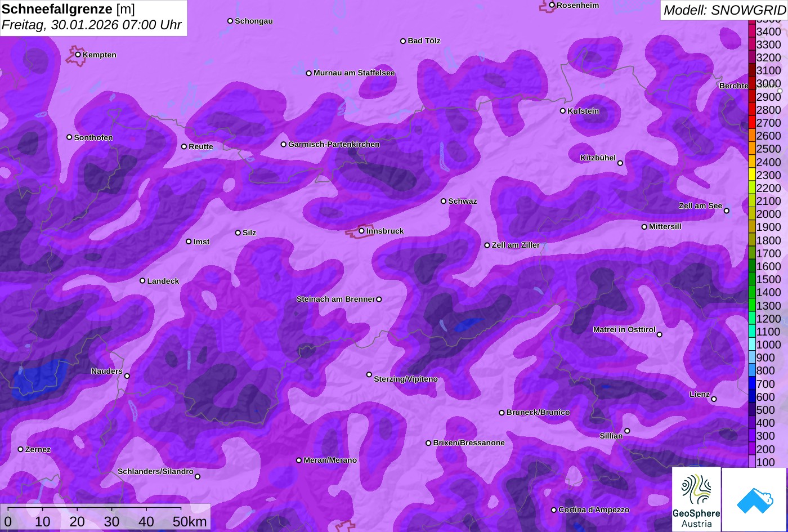788x532 pixels.
Task: Click the Brixen/Bressanone label
Action: click(469, 443)
